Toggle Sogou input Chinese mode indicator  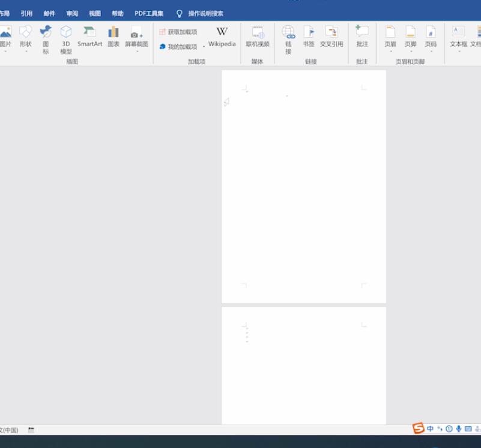click(x=430, y=429)
